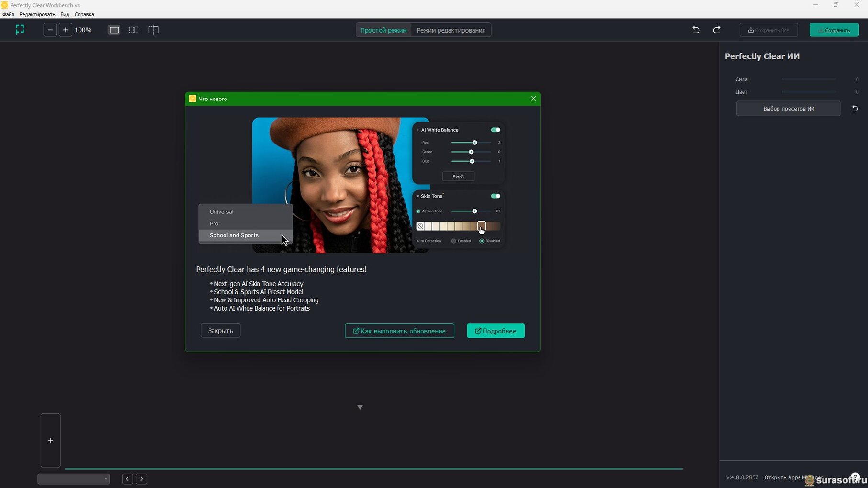Screen dimensions: 868x488
Task: Switch to the Режим редактирования tab
Action: [451, 30]
